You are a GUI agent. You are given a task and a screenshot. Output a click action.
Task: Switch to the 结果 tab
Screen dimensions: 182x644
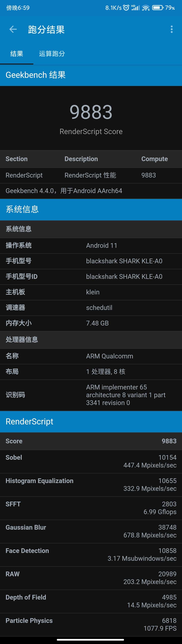[x=17, y=54]
